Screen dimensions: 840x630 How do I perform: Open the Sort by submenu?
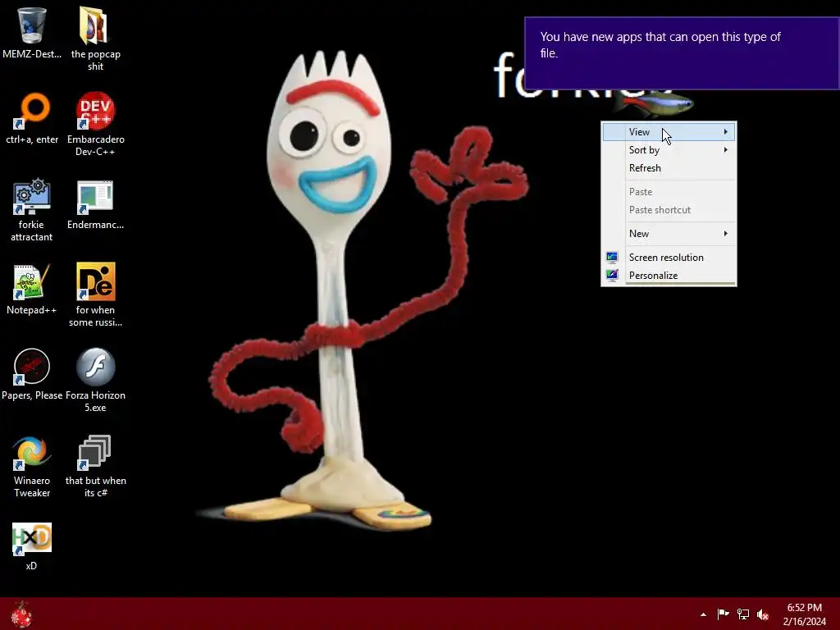[x=669, y=150]
